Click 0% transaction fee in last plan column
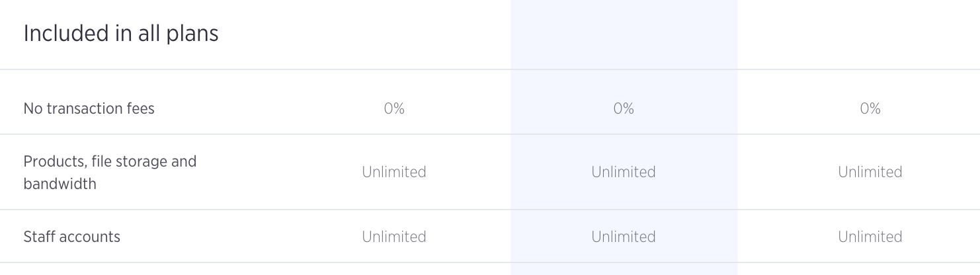The width and height of the screenshot is (980, 275). (x=870, y=108)
